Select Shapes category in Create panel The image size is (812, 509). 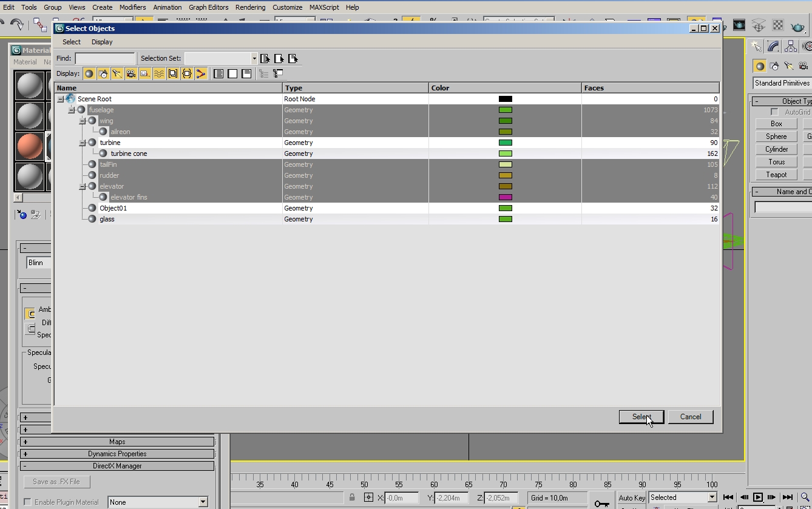[774, 66]
